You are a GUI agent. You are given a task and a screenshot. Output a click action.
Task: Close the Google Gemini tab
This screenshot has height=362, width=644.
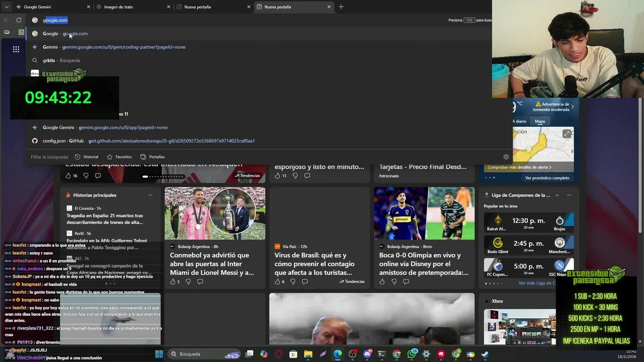(x=89, y=7)
